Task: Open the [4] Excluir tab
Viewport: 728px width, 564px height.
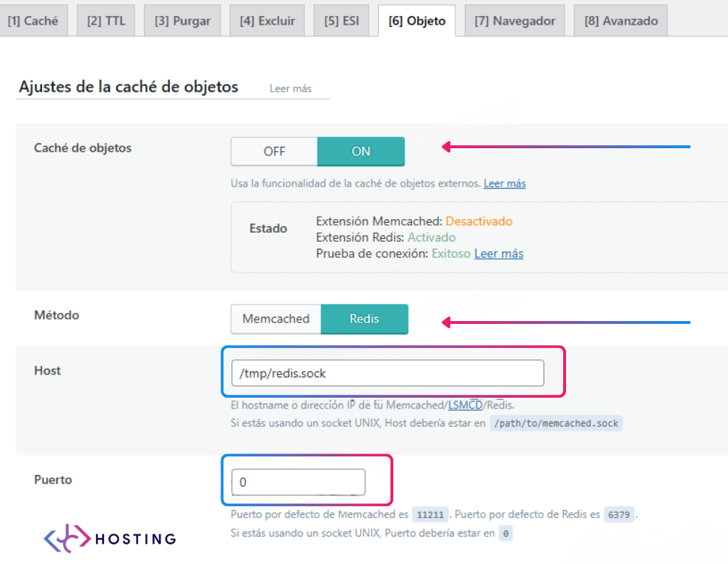Action: tap(267, 21)
